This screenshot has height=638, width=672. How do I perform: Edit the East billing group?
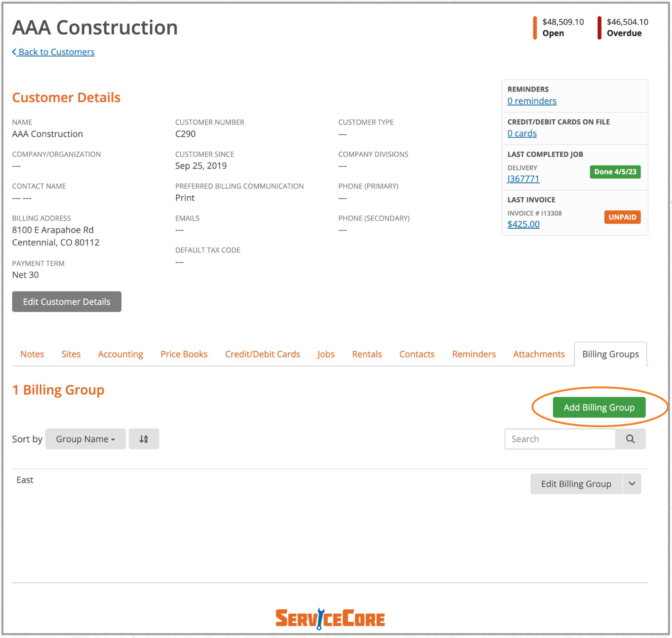[576, 484]
